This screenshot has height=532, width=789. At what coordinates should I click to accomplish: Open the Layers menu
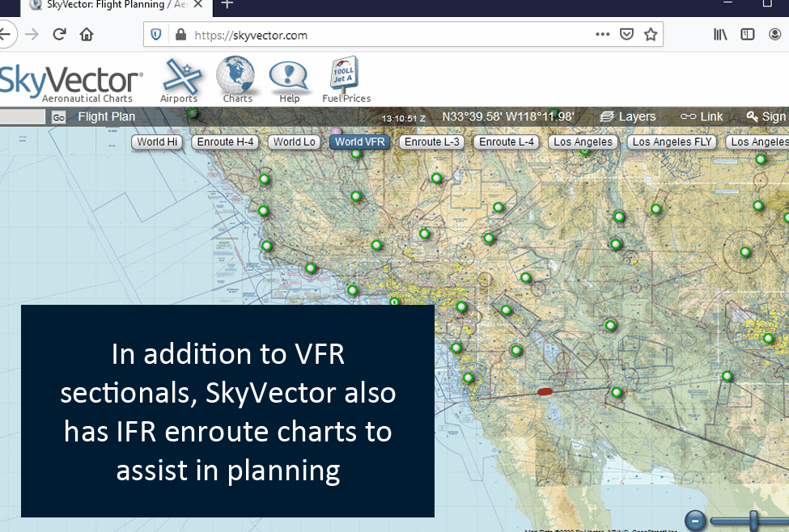click(627, 116)
